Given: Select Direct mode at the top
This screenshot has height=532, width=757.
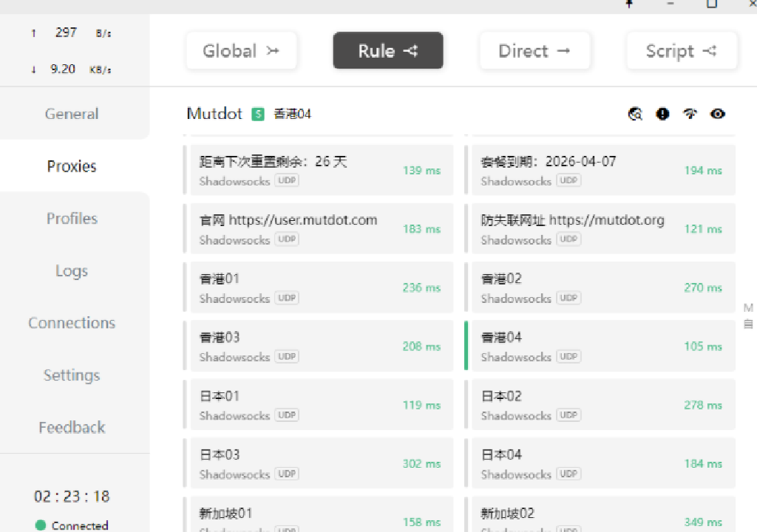Looking at the screenshot, I should (x=534, y=50).
